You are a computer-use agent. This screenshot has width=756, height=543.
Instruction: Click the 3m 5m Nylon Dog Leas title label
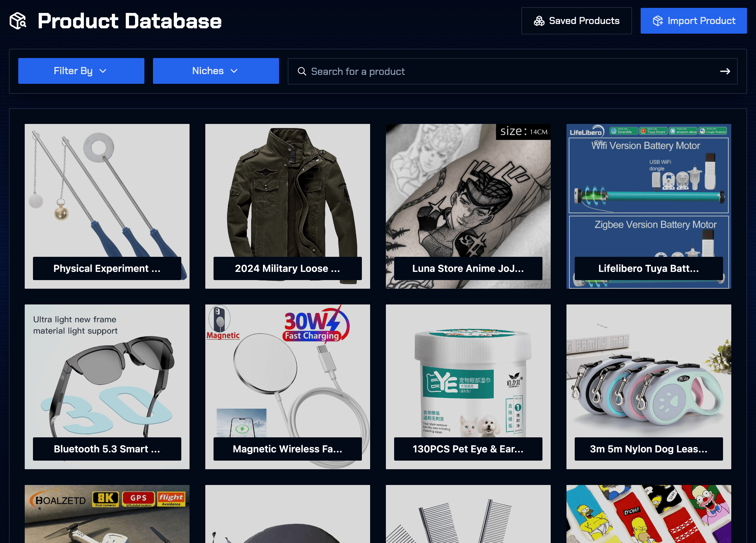(x=649, y=449)
